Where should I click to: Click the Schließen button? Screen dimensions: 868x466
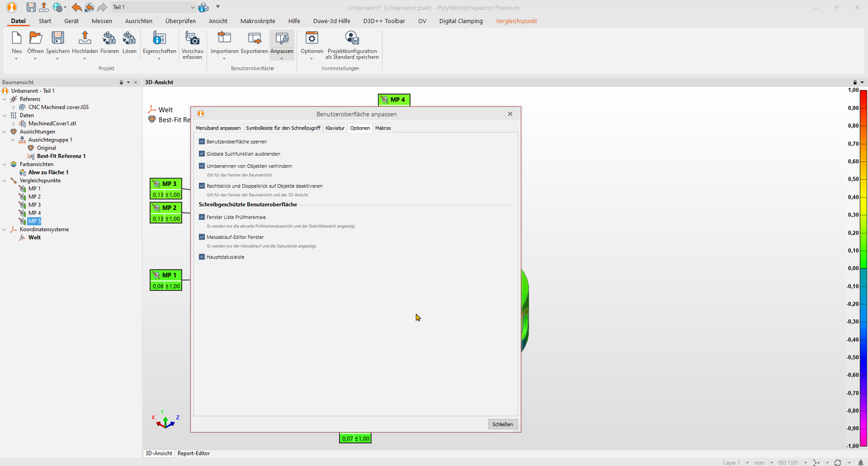pos(502,425)
